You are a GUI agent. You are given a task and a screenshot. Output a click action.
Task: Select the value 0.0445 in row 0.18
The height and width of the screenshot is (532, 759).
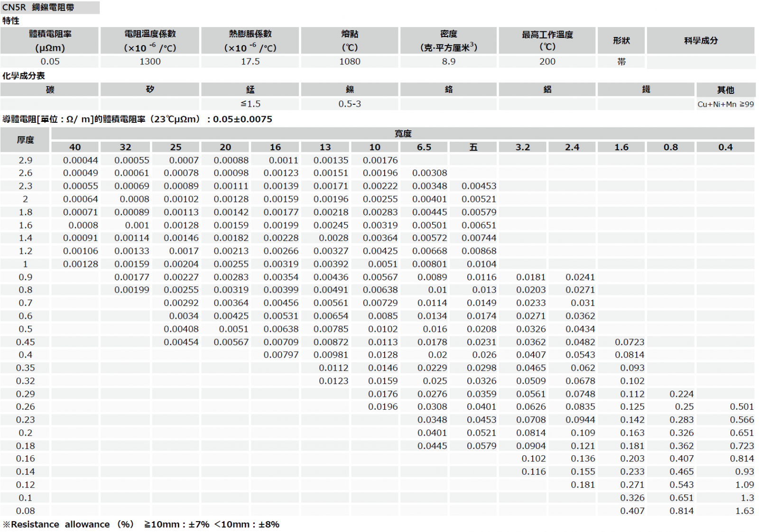(432, 446)
